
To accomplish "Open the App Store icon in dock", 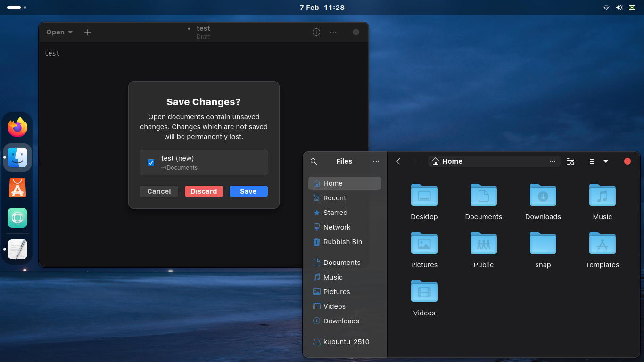I will point(17,188).
